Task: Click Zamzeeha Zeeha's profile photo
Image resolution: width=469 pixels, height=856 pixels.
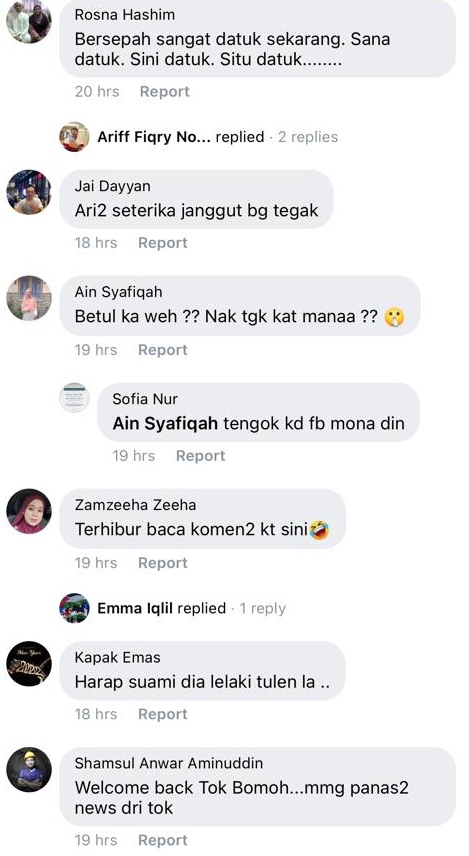Action: [28, 511]
